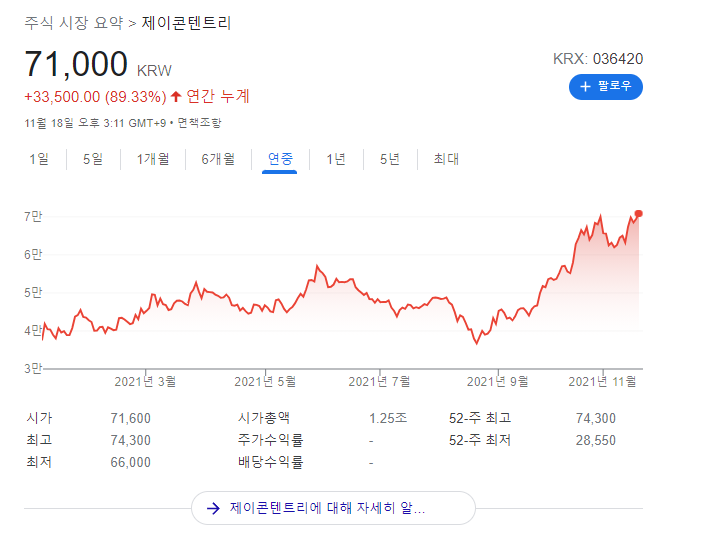Click the 2021년 7월 axis label

coord(379,382)
